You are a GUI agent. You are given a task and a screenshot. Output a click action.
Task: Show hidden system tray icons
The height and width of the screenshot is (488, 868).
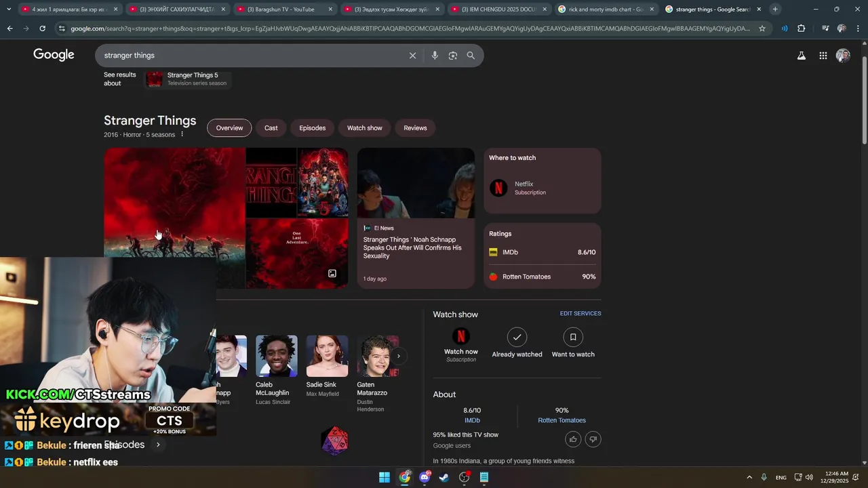(749, 477)
